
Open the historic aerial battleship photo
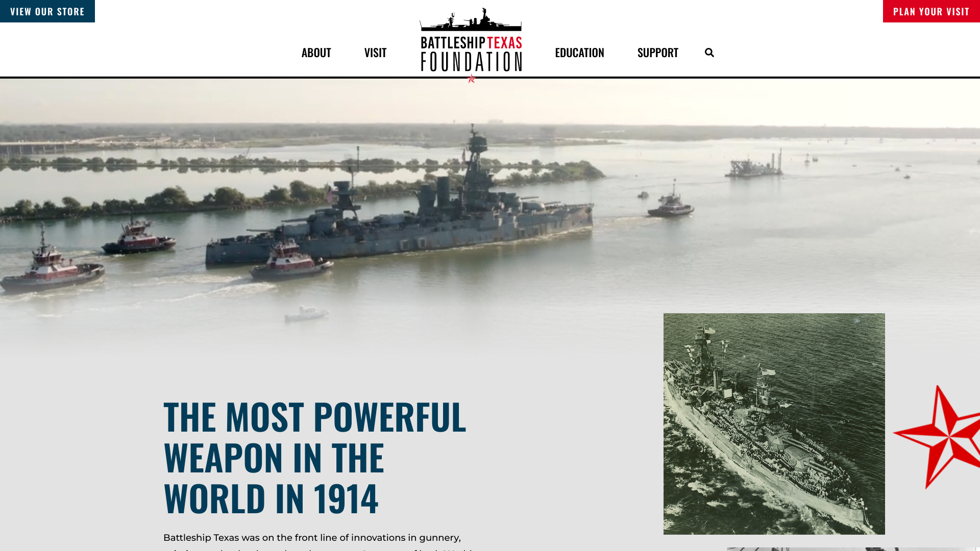click(774, 423)
